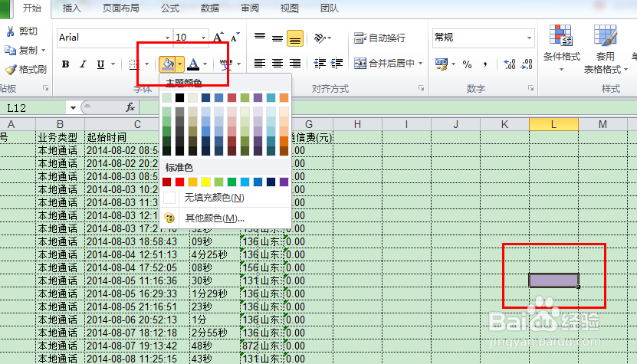637x364 pixels.
Task: Select column header H
Action: tap(357, 124)
